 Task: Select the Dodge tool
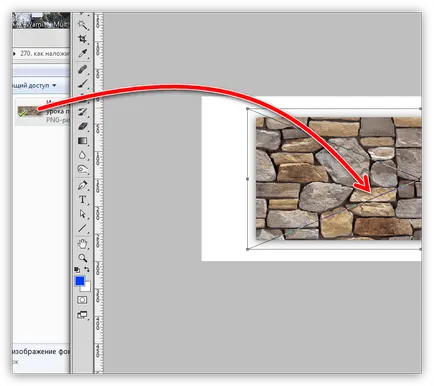coord(82,169)
